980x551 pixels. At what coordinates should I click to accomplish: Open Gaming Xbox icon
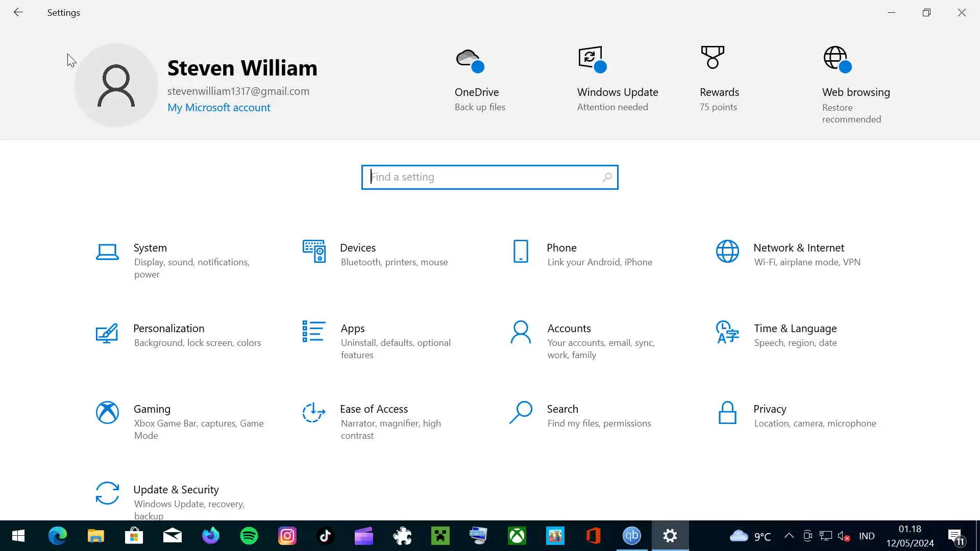(107, 412)
